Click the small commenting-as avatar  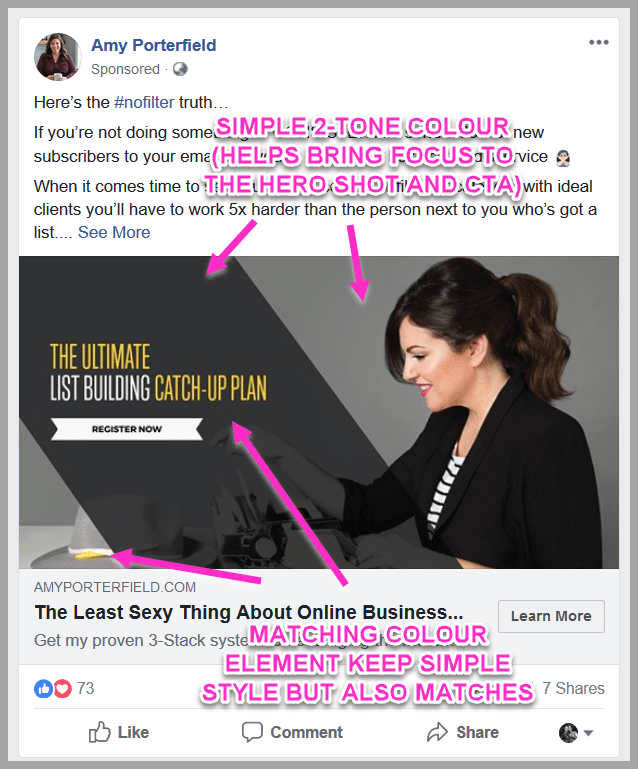tap(568, 733)
